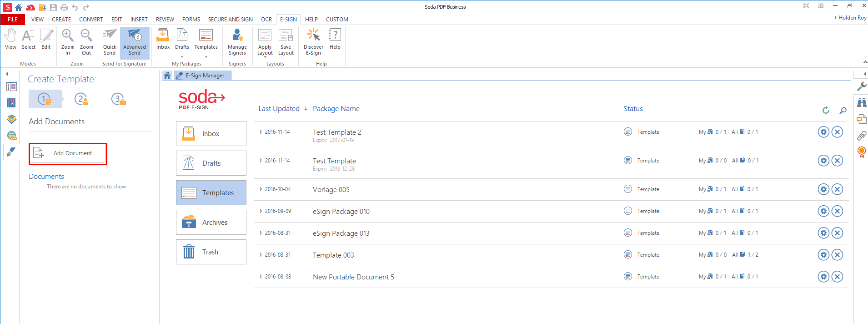Viewport: 868px width, 324px height.
Task: Click Save Layout in the ribbon
Action: 286,41
